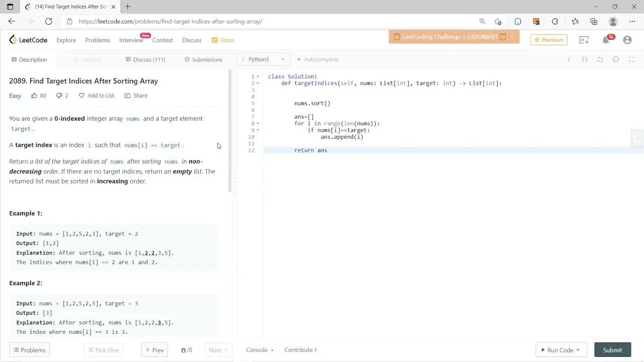Open the Problems nav item
The width and height of the screenshot is (644, 362).
tap(97, 40)
